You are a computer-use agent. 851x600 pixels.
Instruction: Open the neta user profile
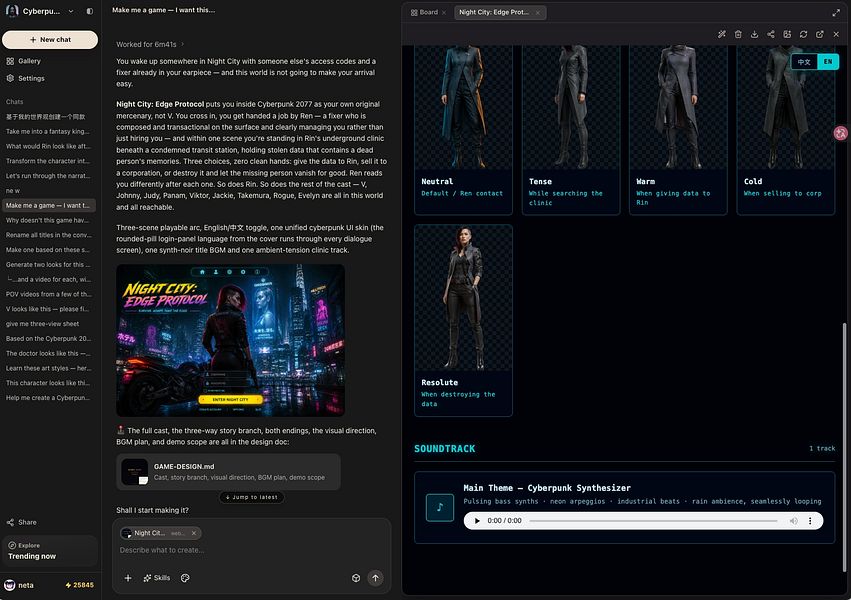click(20, 585)
